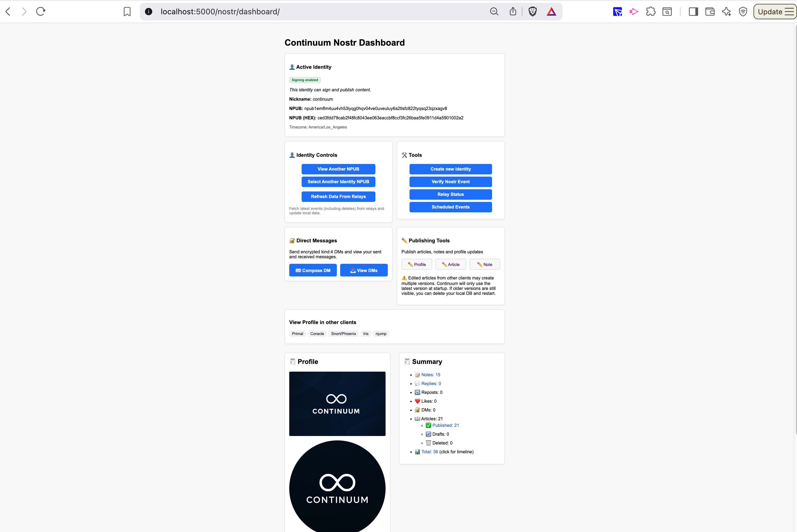797x532 pixels.
Task: Open the Relay Status tool
Action: click(451, 194)
